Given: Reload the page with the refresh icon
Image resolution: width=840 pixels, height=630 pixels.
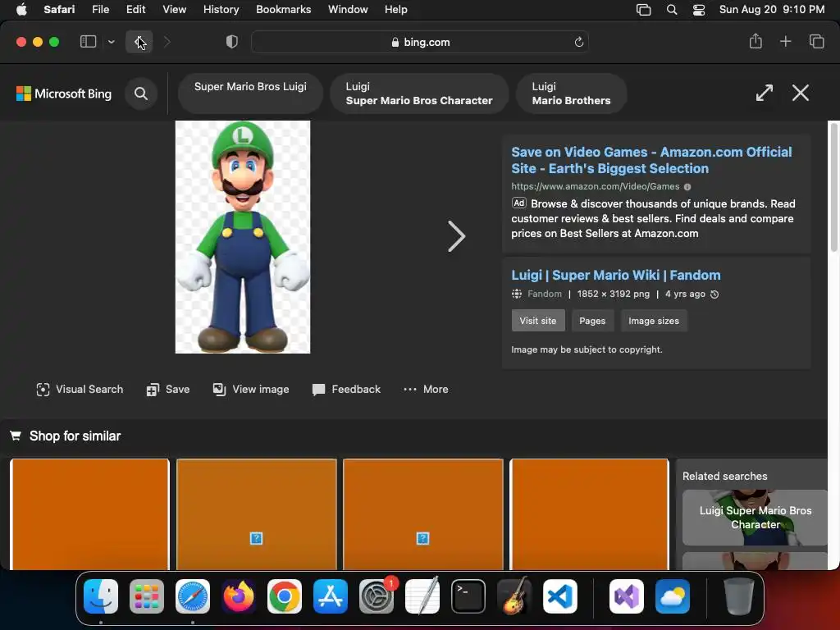Looking at the screenshot, I should (x=578, y=42).
